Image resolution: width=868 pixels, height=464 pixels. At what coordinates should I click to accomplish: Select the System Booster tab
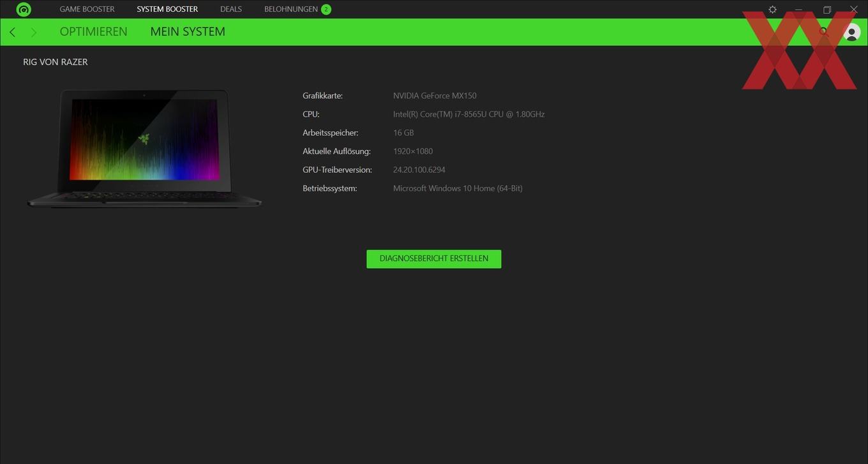pyautogui.click(x=167, y=10)
